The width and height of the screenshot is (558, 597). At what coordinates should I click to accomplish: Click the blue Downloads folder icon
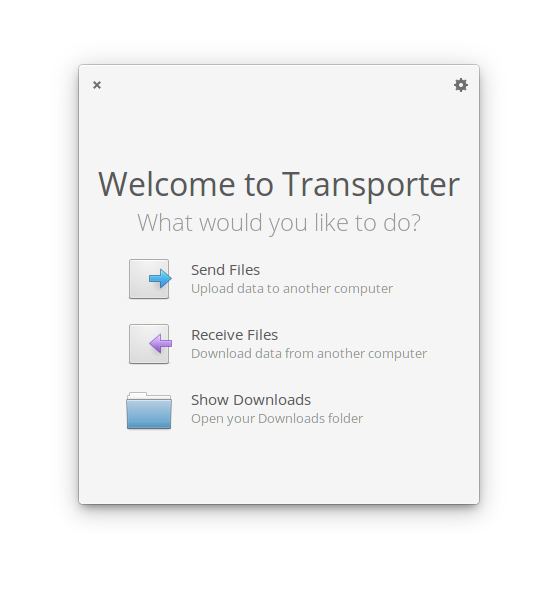point(149,410)
